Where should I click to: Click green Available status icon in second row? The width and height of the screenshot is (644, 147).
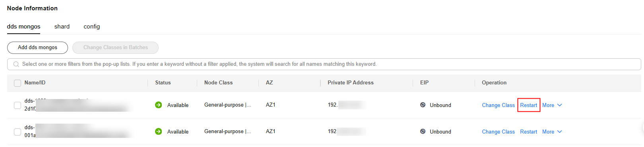point(159,132)
